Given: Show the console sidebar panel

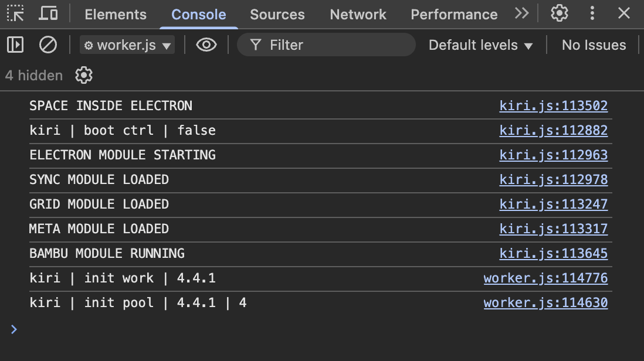Looking at the screenshot, I should 15,45.
